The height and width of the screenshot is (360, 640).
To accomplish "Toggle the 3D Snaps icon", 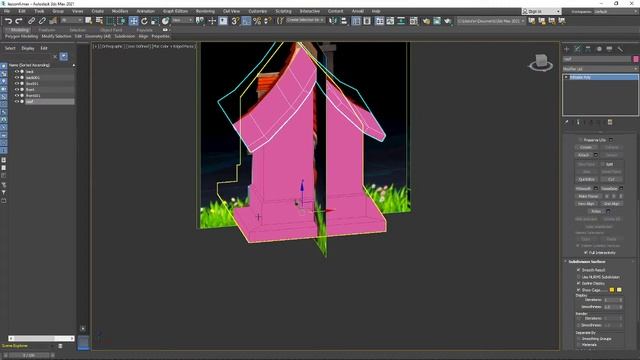I will [x=235, y=21].
